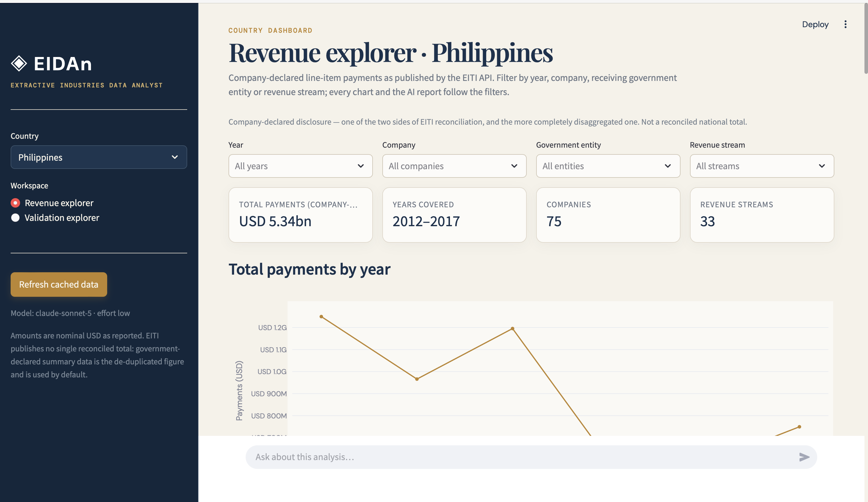
Task: Click the USD 900M axis label
Action: [x=269, y=394]
